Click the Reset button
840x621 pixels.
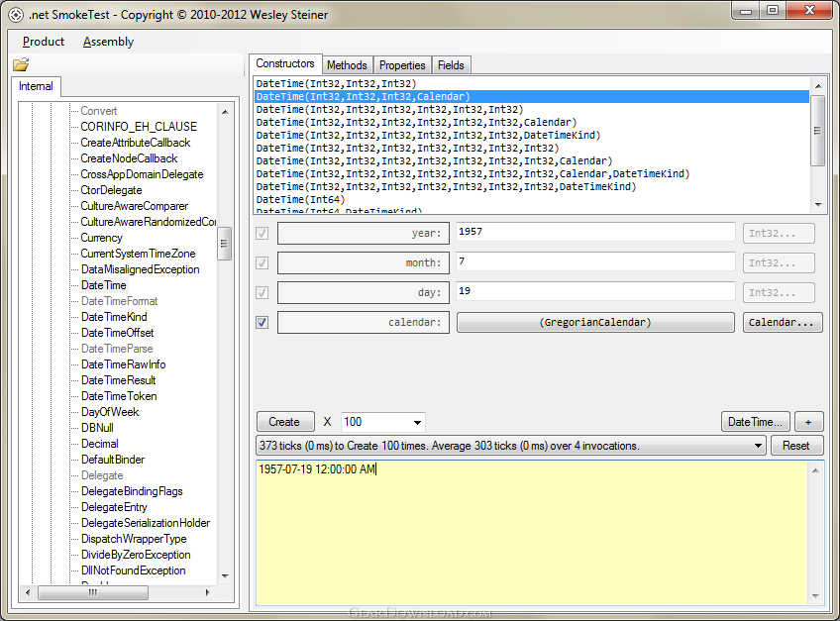coord(796,446)
